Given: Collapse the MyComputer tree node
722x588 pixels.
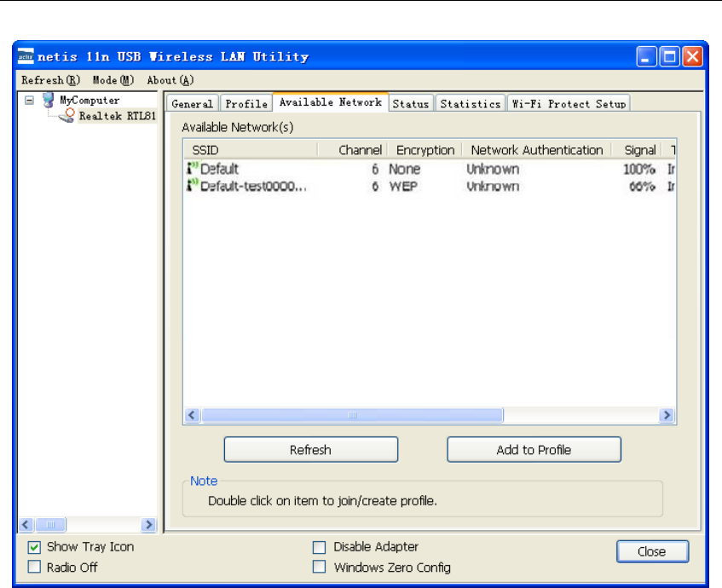Looking at the screenshot, I should pyautogui.click(x=30, y=100).
